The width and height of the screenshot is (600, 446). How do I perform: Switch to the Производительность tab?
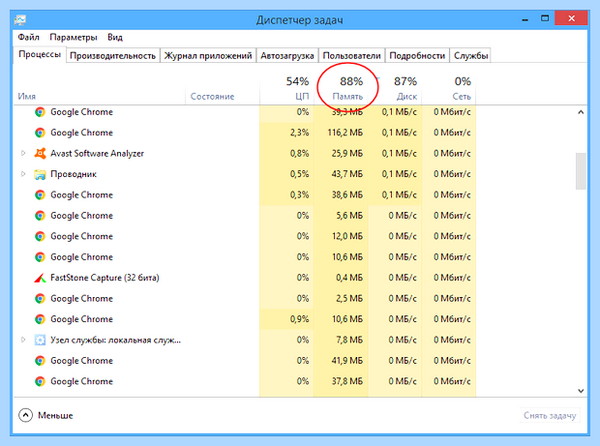tap(112, 56)
